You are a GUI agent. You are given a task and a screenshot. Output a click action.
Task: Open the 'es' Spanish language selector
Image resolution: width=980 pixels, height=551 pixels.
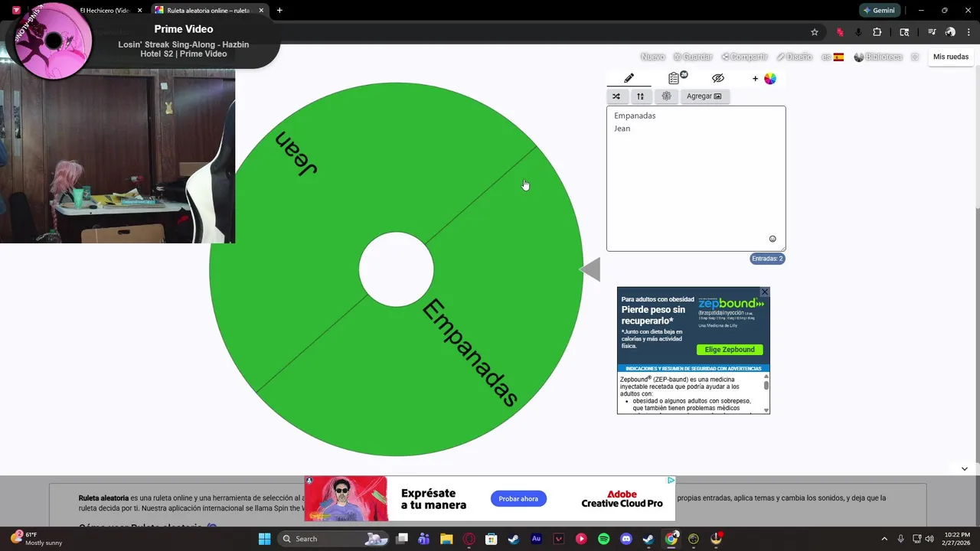833,57
